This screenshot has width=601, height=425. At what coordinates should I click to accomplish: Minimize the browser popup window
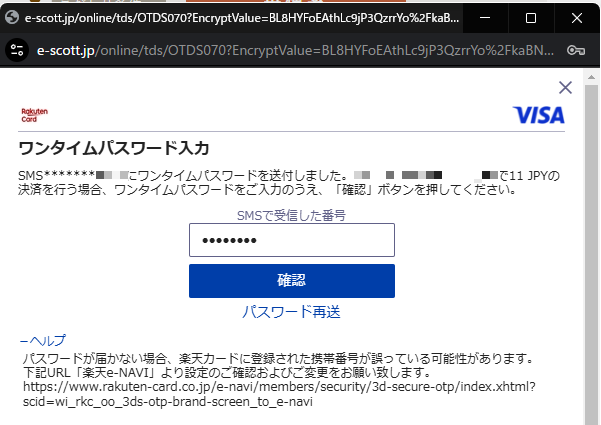pyautogui.click(x=485, y=18)
